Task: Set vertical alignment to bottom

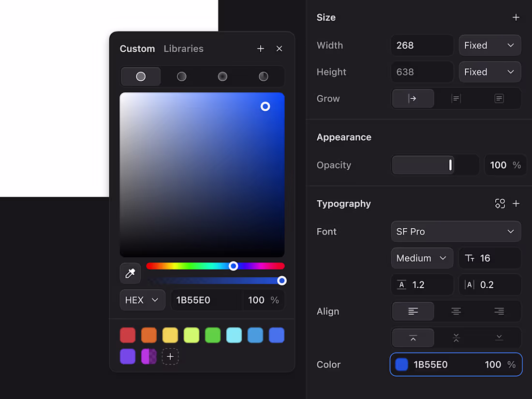Action: pyautogui.click(x=499, y=338)
